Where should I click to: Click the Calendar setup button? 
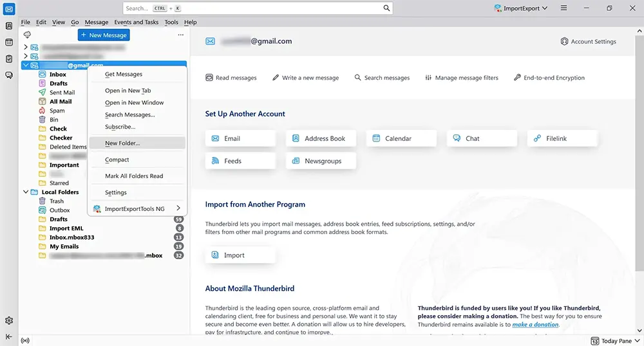401,138
